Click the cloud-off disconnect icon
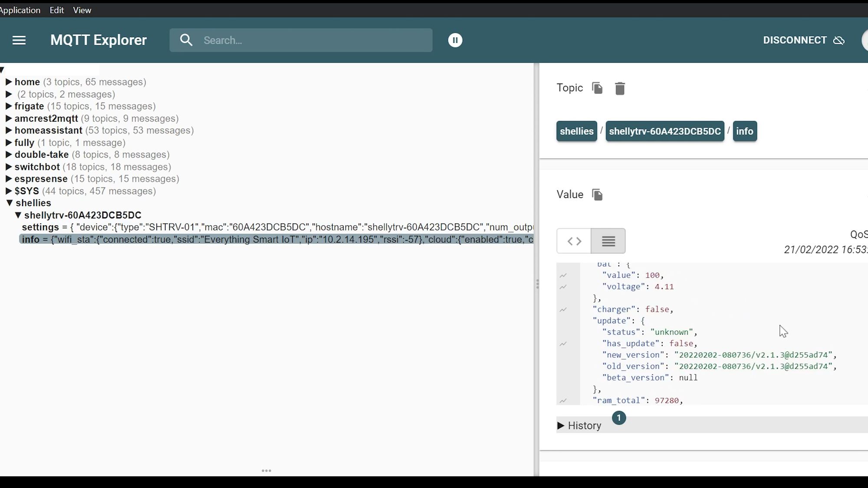 839,40
